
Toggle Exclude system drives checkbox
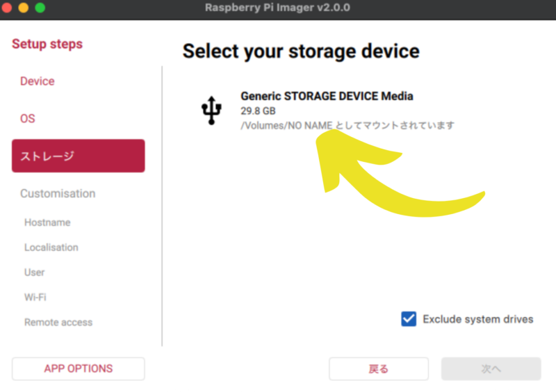(x=409, y=319)
